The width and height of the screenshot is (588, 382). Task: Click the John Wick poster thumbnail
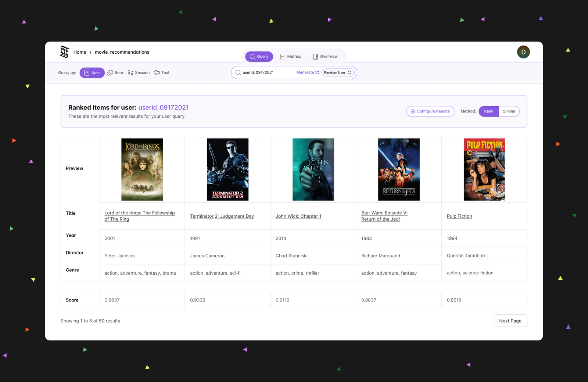[313, 169]
